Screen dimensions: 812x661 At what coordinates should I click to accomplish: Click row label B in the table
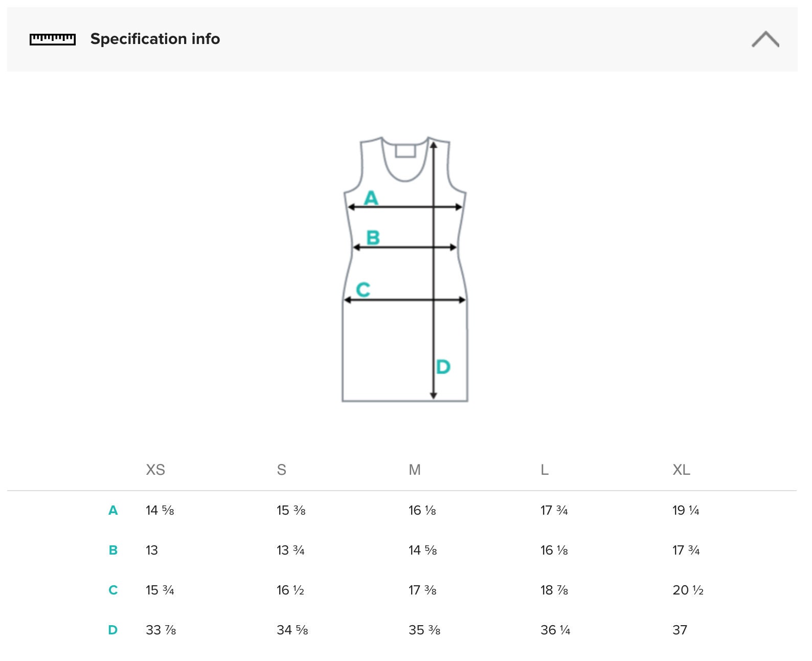click(113, 550)
